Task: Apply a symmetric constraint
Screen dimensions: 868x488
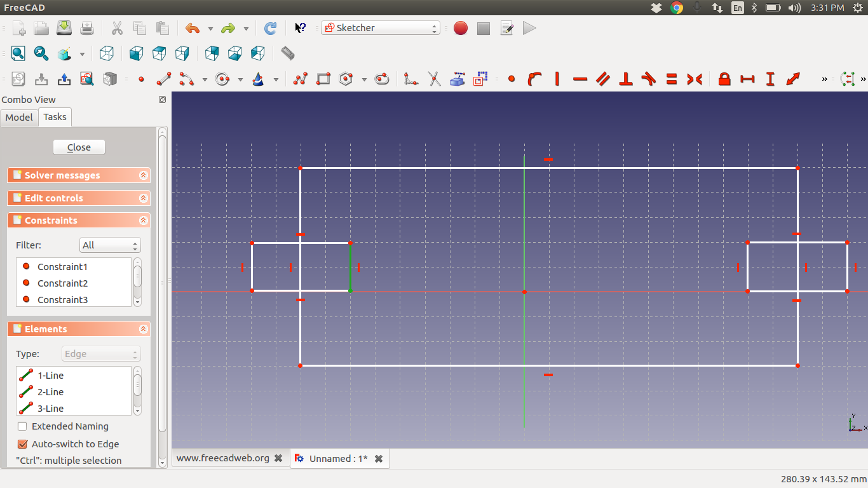Action: pos(694,79)
